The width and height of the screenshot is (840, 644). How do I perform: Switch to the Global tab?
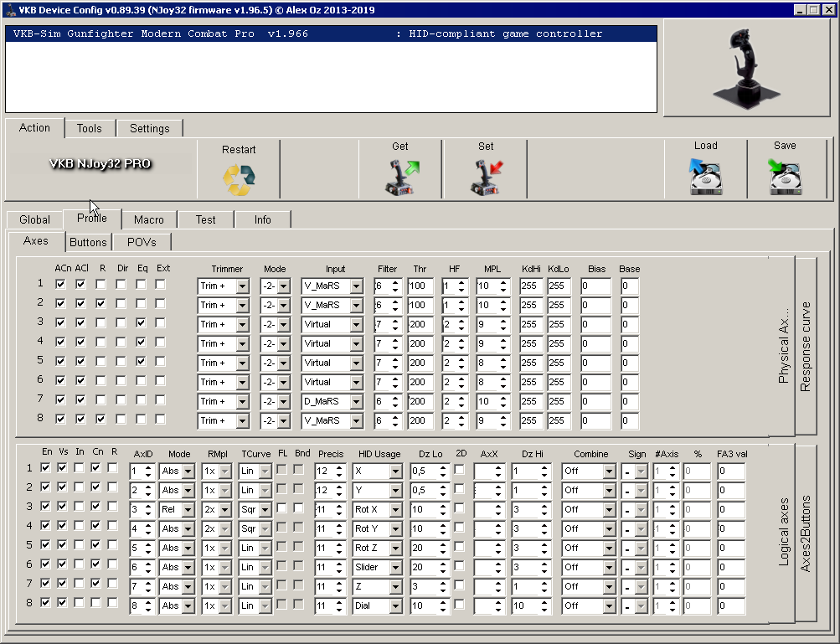pos(35,219)
